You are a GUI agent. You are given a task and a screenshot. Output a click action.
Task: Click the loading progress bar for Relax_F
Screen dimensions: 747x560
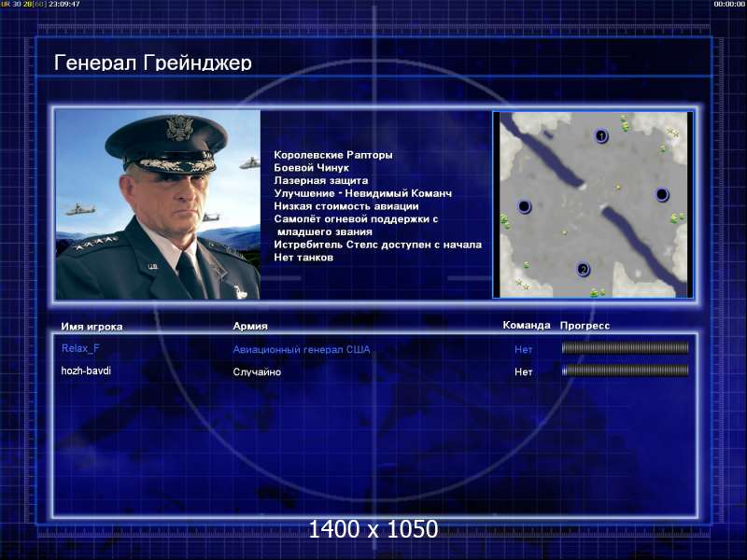[625, 348]
